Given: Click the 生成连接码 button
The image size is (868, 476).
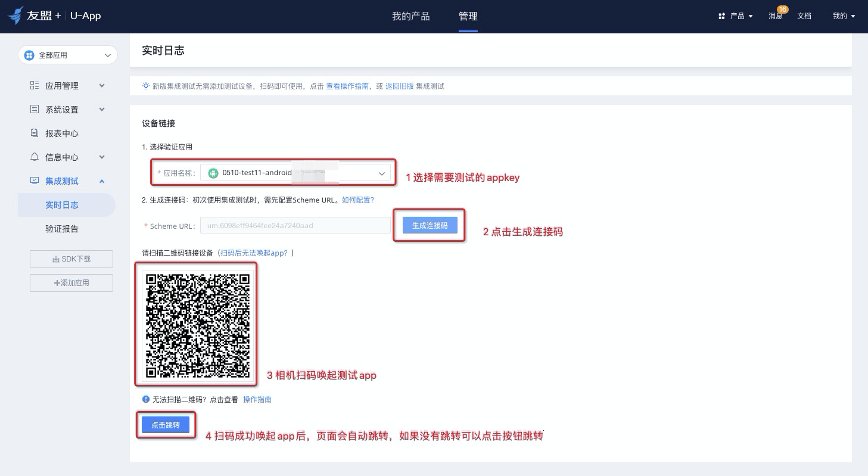Looking at the screenshot, I should click(430, 225).
